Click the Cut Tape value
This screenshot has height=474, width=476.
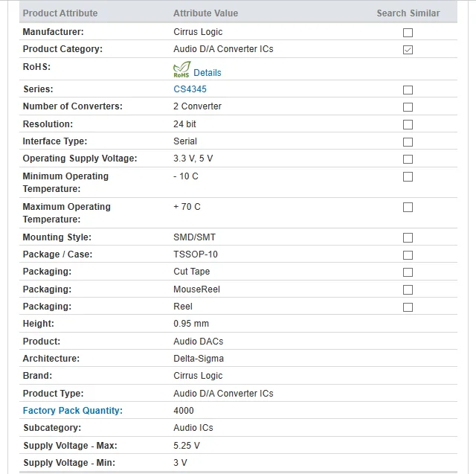click(192, 272)
